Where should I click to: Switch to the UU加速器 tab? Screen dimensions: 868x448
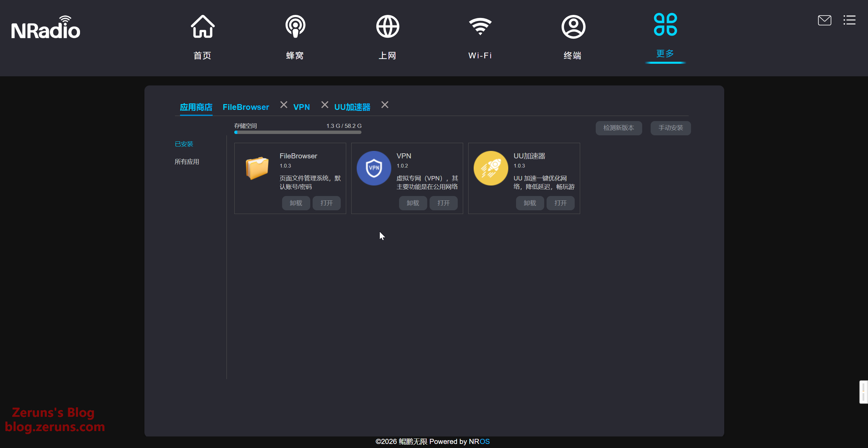click(x=352, y=107)
